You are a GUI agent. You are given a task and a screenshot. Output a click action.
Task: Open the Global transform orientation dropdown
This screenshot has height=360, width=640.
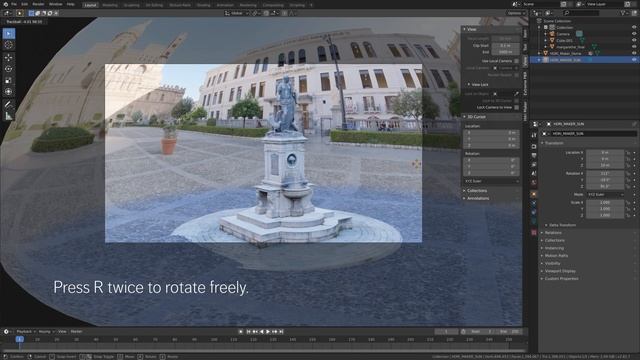pos(236,13)
